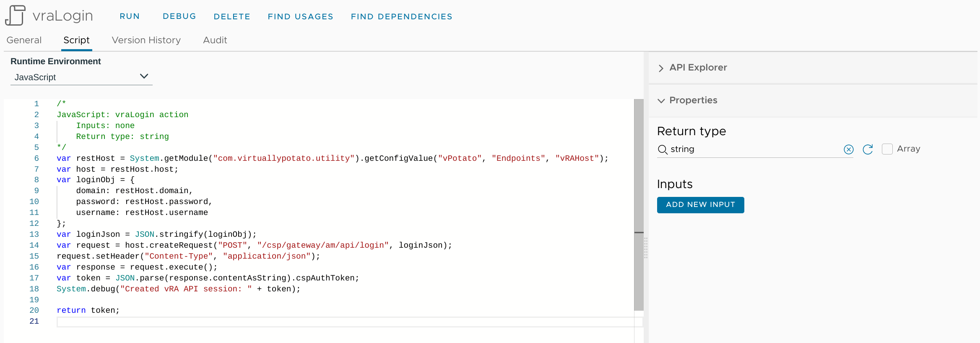Open the Version History tab
This screenshot has width=980, height=343.
[x=146, y=40]
